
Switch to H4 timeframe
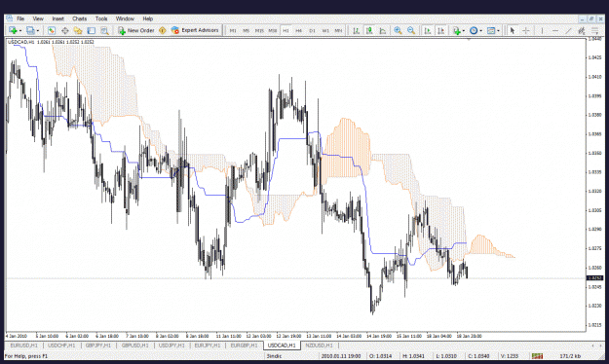click(x=299, y=30)
